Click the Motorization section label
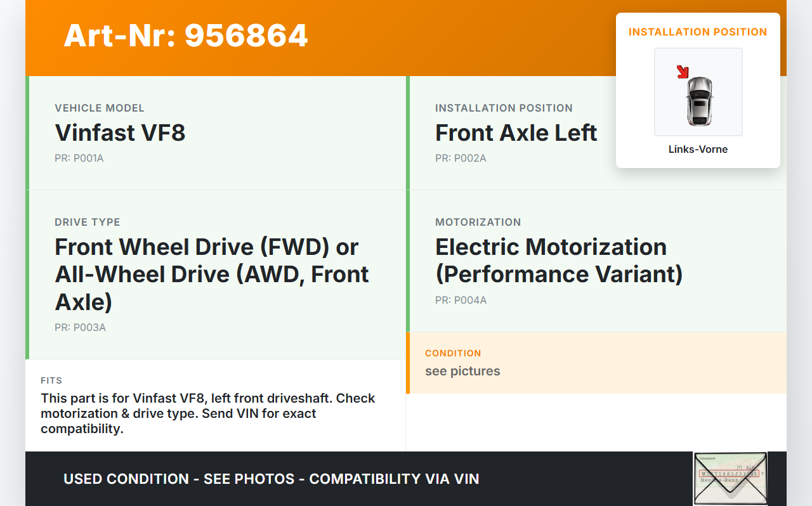Image resolution: width=812 pixels, height=506 pixels. [478, 223]
